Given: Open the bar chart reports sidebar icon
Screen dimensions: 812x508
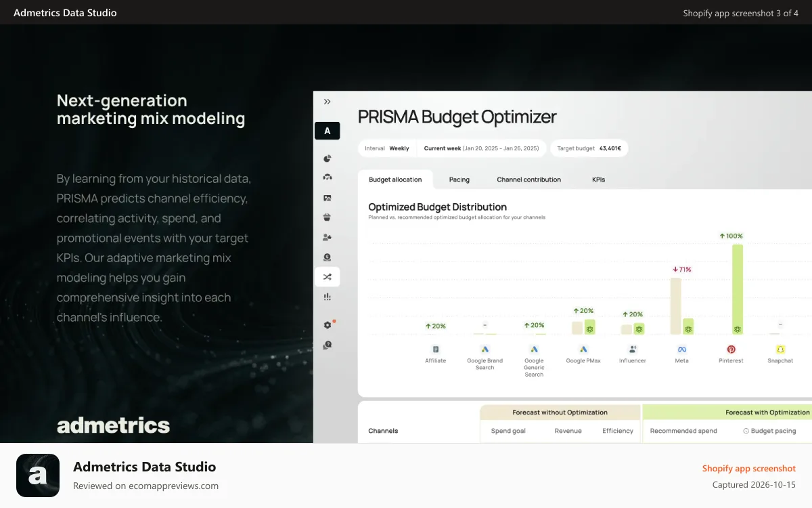Looking at the screenshot, I should point(328,297).
